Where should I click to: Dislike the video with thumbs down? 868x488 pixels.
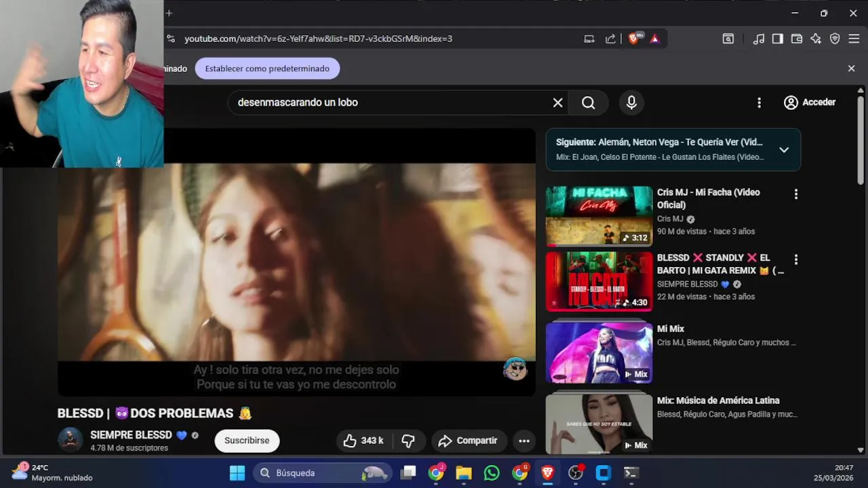(408, 441)
